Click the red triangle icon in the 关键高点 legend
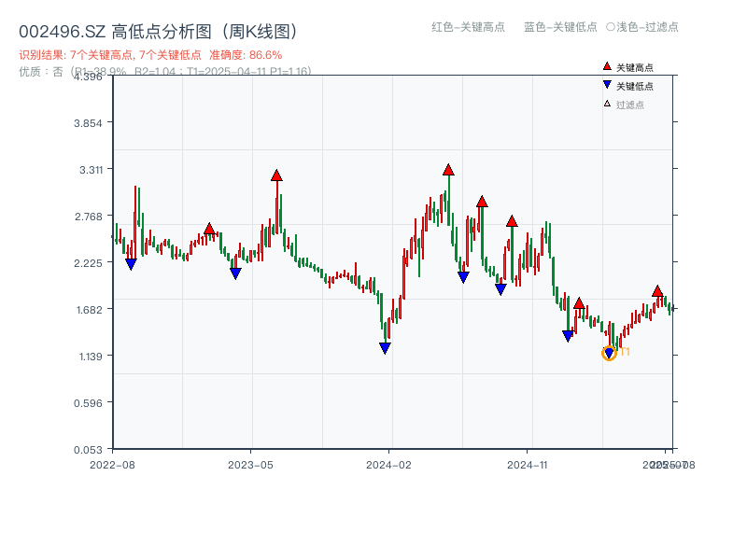 607,67
